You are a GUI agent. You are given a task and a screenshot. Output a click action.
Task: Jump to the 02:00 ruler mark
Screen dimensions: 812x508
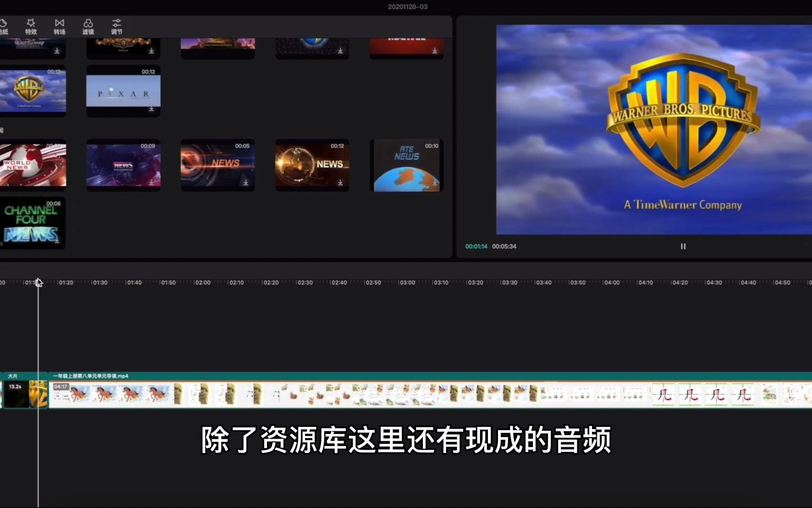[x=202, y=283]
